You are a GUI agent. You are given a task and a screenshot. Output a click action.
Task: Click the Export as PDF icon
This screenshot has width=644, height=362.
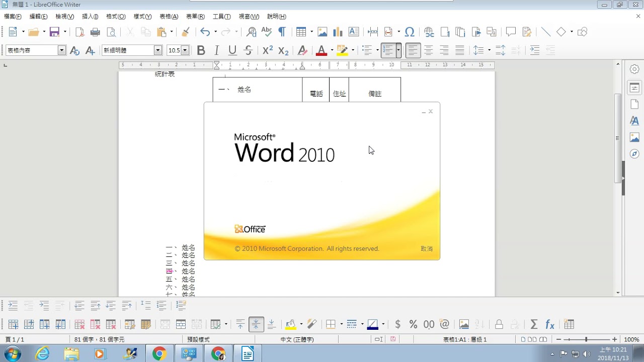click(x=79, y=32)
